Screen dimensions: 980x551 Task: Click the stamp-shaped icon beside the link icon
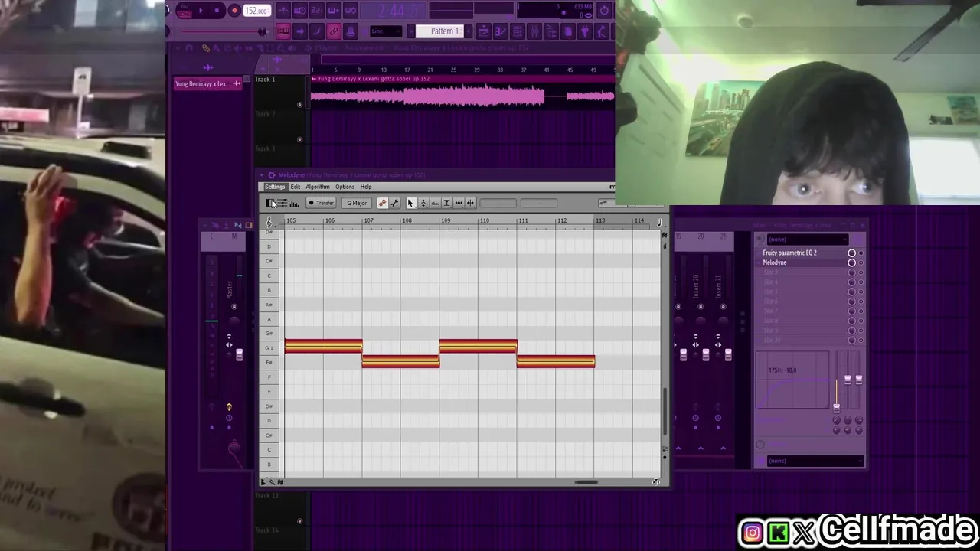point(351,31)
